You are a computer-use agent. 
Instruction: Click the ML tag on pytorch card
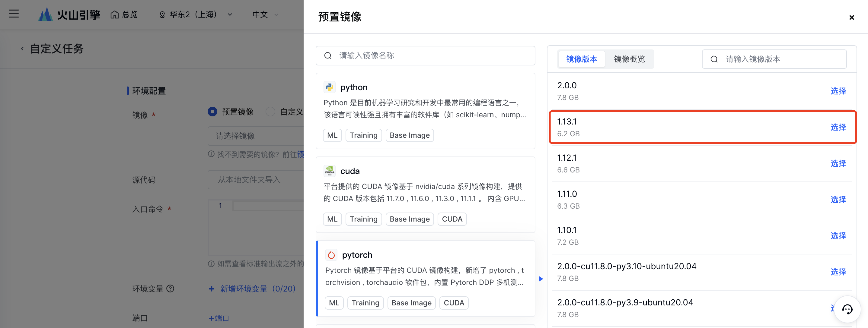coord(334,303)
